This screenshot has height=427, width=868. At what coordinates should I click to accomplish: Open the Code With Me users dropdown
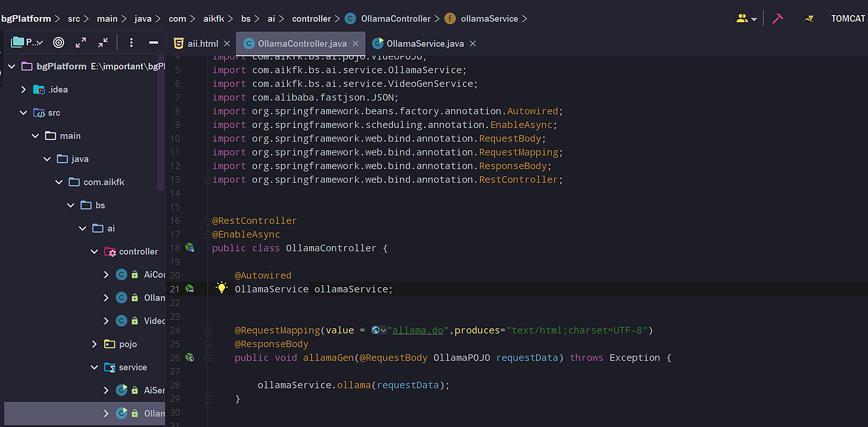[x=746, y=18]
